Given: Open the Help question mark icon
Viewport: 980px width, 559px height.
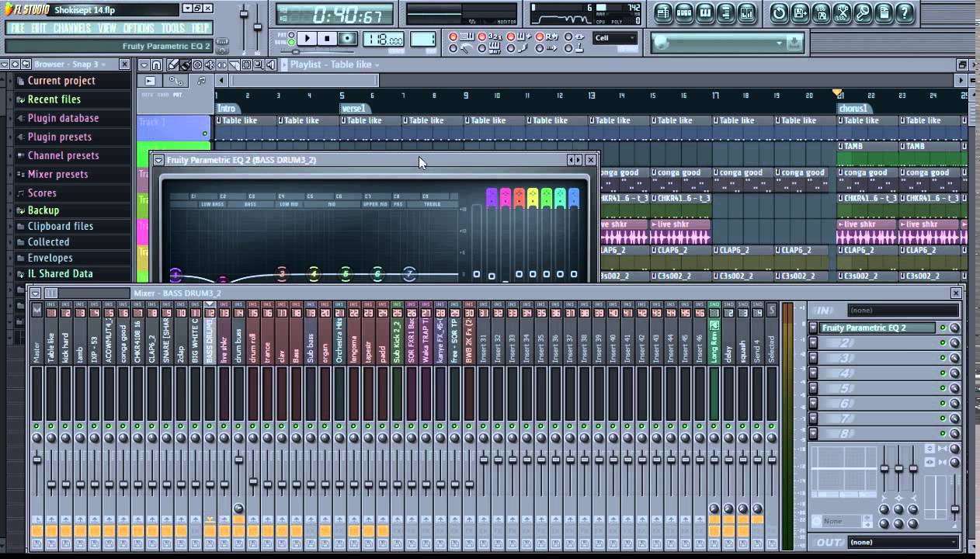Looking at the screenshot, I should tap(904, 12).
